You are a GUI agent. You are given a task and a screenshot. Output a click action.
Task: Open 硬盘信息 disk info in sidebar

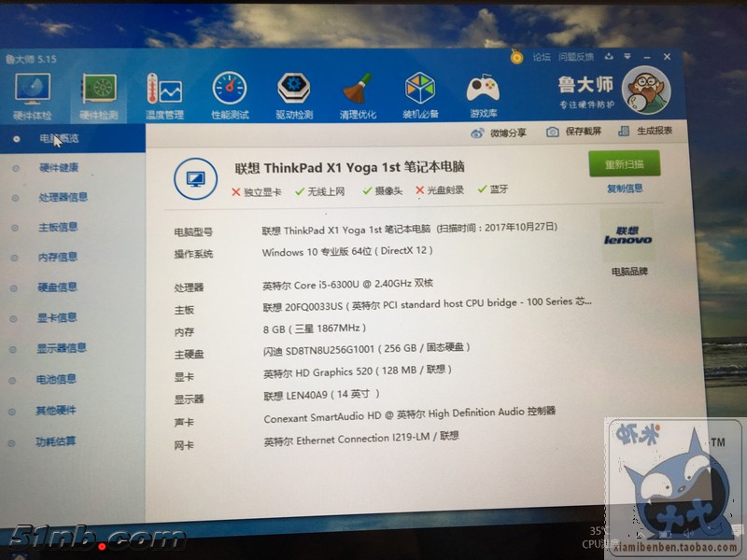57,287
